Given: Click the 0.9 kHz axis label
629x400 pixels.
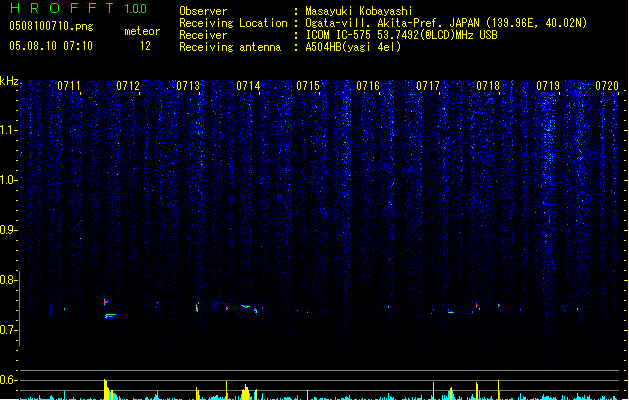Looking at the screenshot, I should coord(9,230).
